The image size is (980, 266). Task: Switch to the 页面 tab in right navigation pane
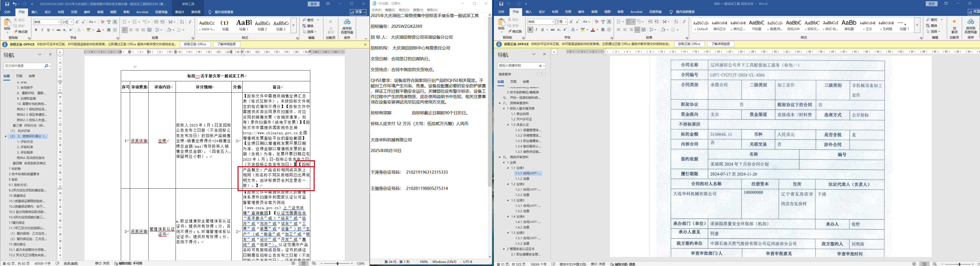[x=513, y=82]
